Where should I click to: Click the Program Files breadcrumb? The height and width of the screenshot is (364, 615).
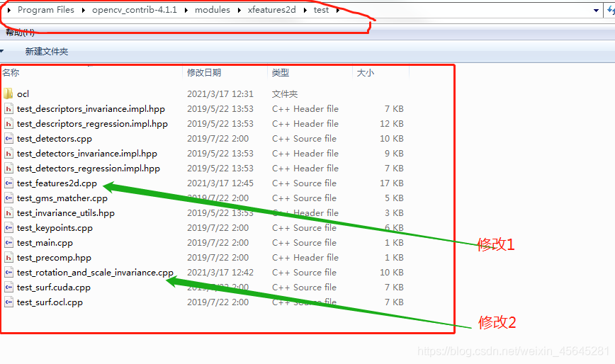[46, 10]
